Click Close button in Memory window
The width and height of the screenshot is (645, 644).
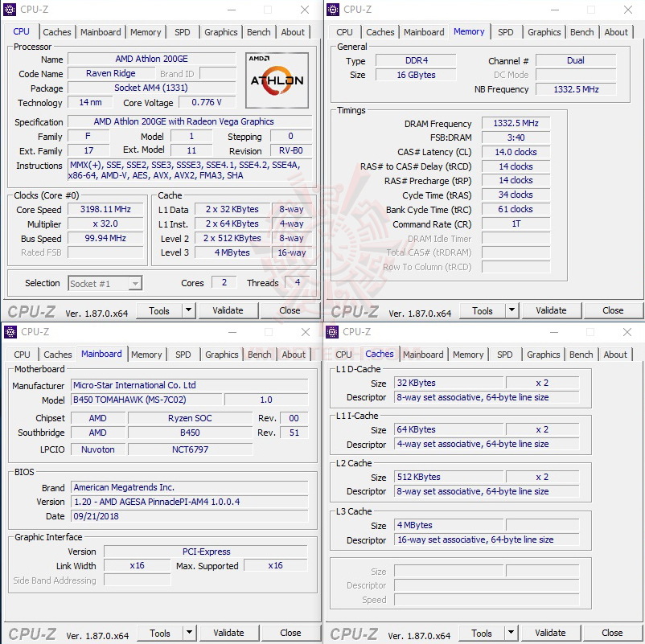click(613, 310)
